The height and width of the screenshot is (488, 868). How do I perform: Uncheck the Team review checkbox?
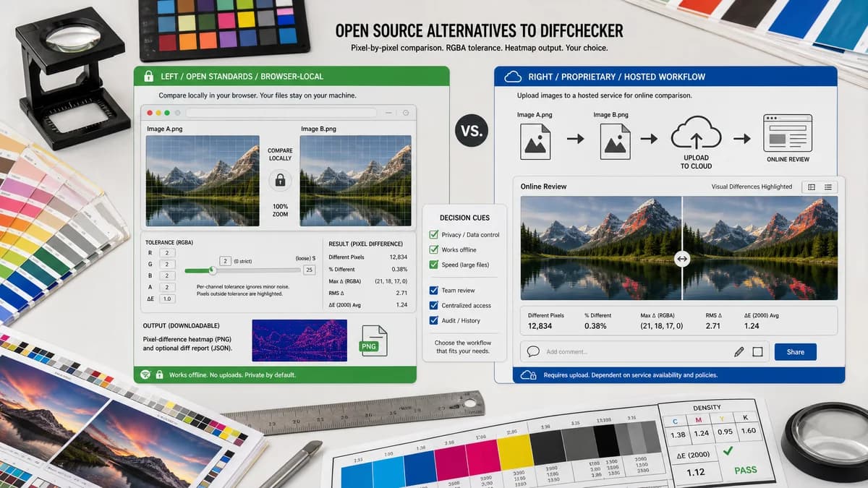point(433,290)
